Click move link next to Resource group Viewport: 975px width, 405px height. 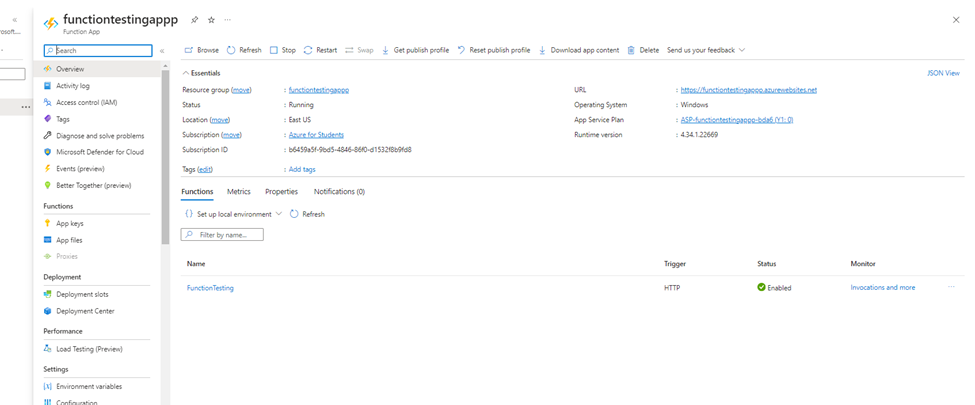tap(241, 90)
